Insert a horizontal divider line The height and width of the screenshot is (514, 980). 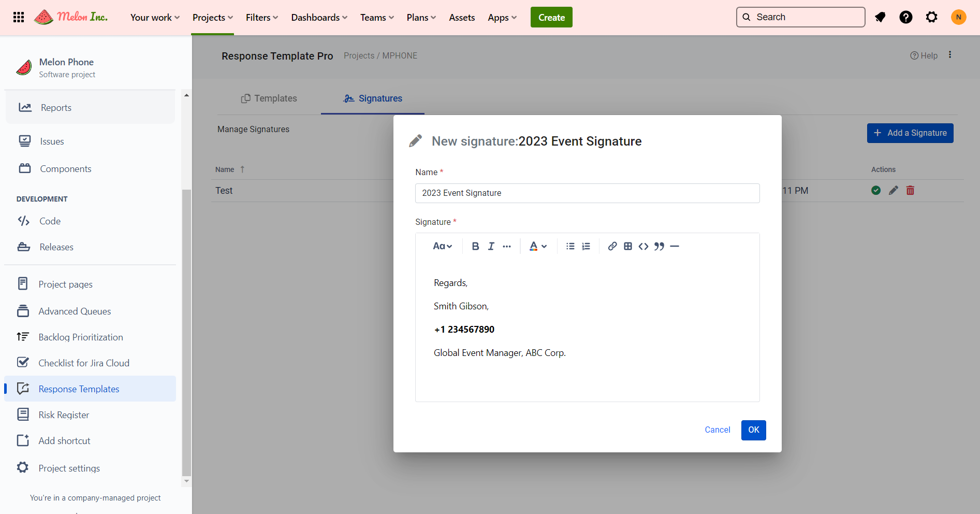point(674,246)
